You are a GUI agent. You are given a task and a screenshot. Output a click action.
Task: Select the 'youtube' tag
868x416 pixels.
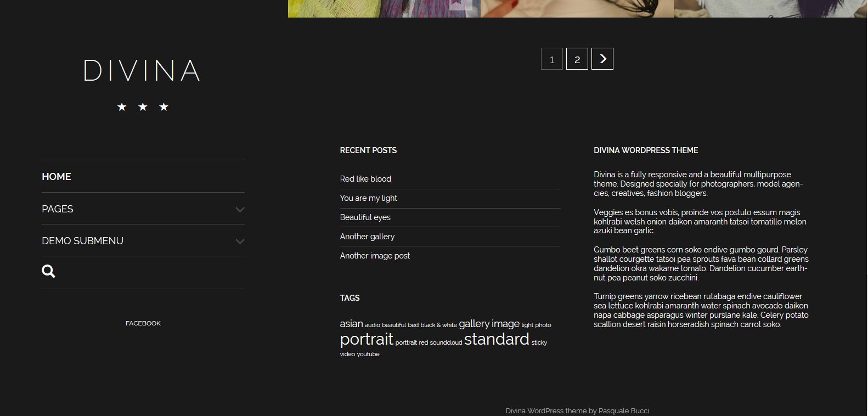tap(368, 354)
